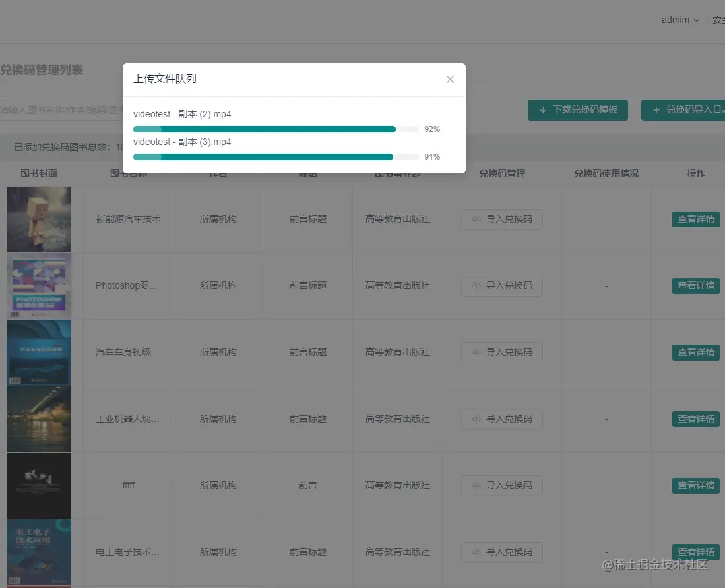
Task: Click 所属机构 cell in 新能源汽车技术 row
Action: (218, 219)
